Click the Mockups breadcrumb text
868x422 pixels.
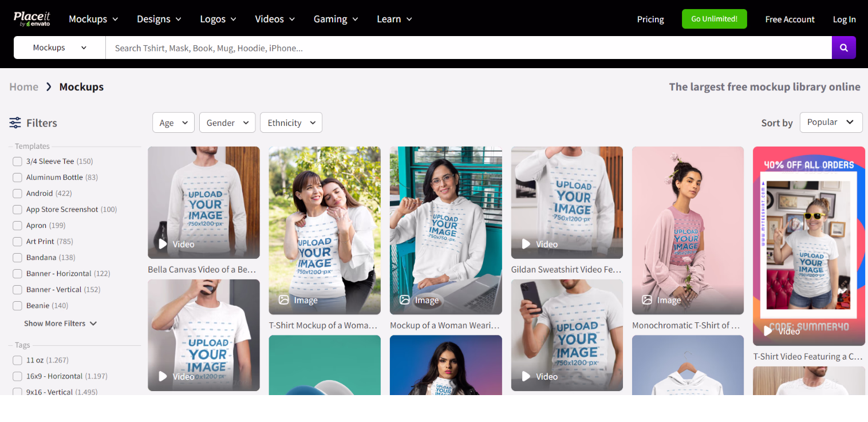(x=81, y=87)
